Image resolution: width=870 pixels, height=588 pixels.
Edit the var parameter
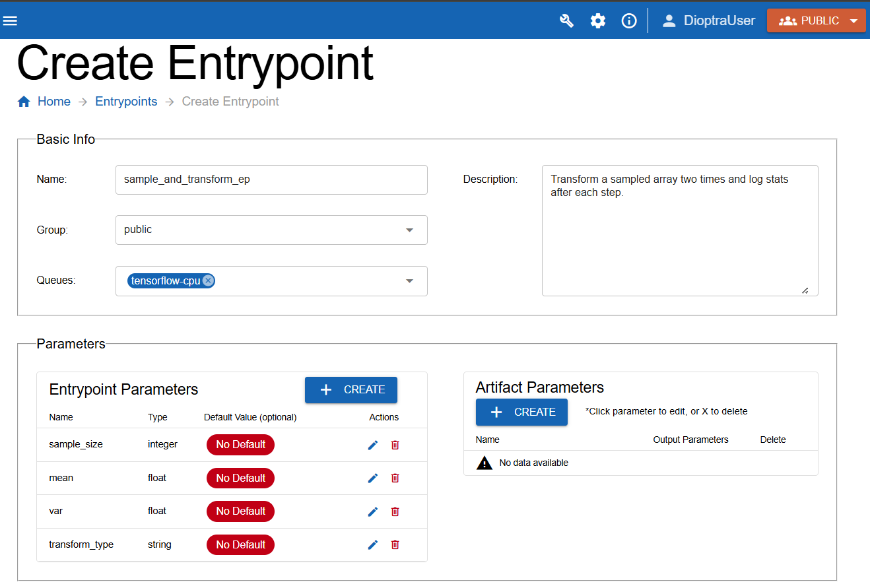373,511
